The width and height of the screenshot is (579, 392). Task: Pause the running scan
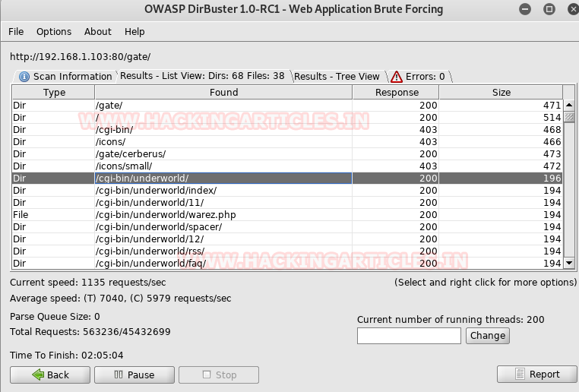[x=134, y=375]
